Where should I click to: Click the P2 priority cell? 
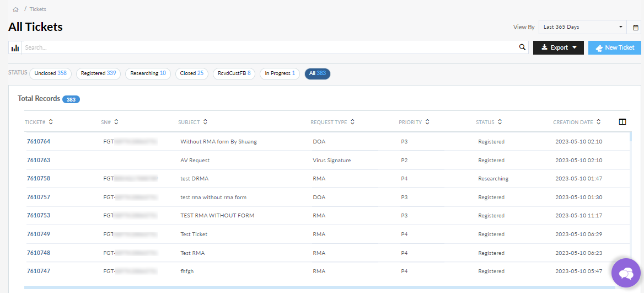coord(404,160)
